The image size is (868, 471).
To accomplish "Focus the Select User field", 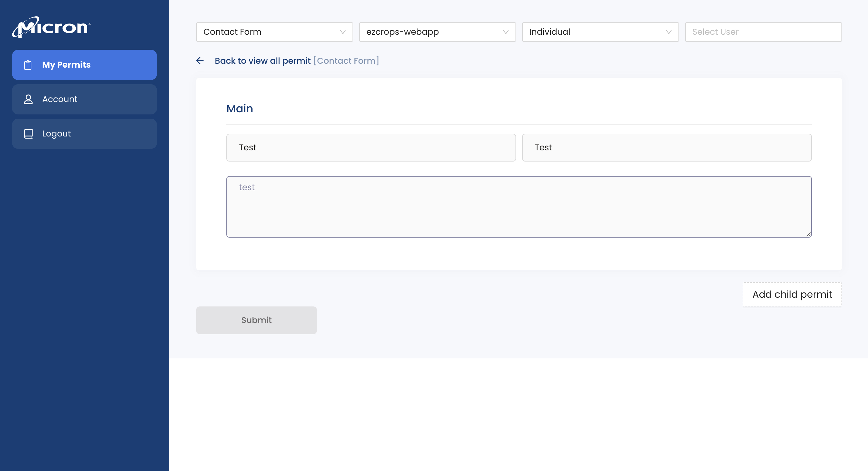I will pyautogui.click(x=764, y=32).
